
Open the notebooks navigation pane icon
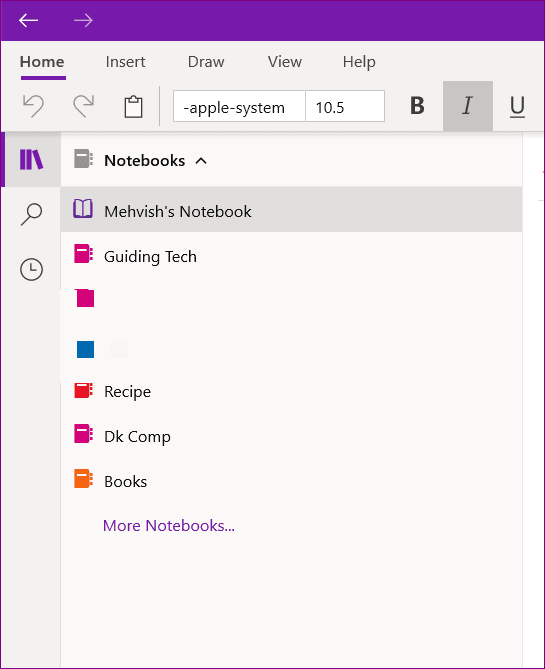[x=31, y=160]
